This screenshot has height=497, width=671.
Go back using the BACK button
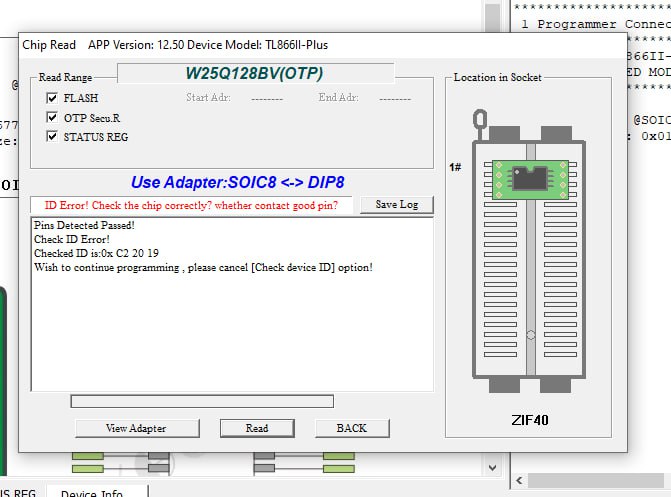pyautogui.click(x=352, y=428)
